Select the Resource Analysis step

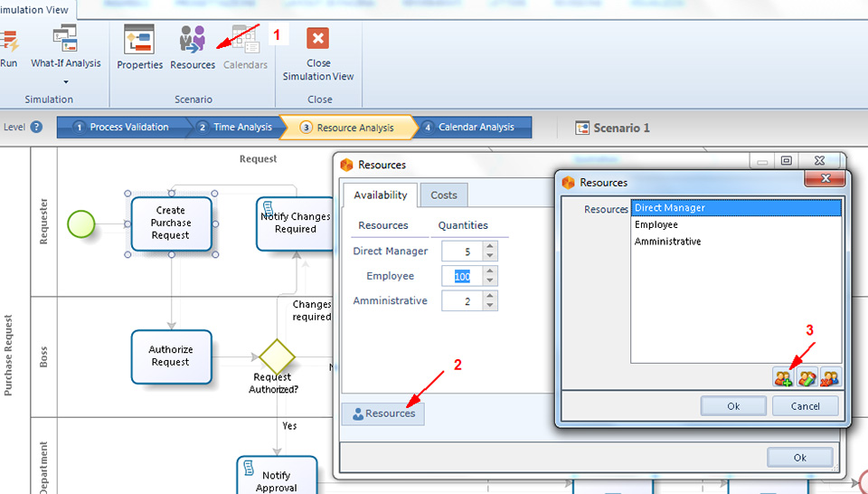(x=348, y=128)
